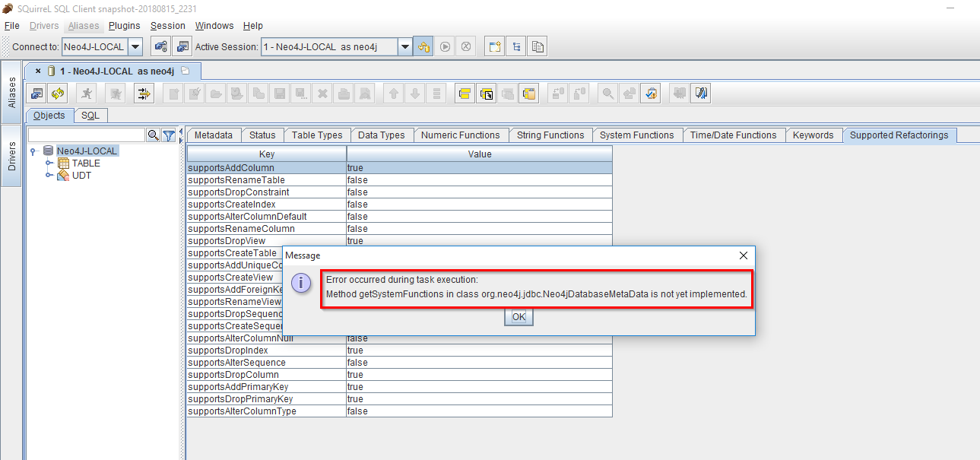980x460 pixels.
Task: Click the copy session toolbar icon
Action: [x=538, y=46]
